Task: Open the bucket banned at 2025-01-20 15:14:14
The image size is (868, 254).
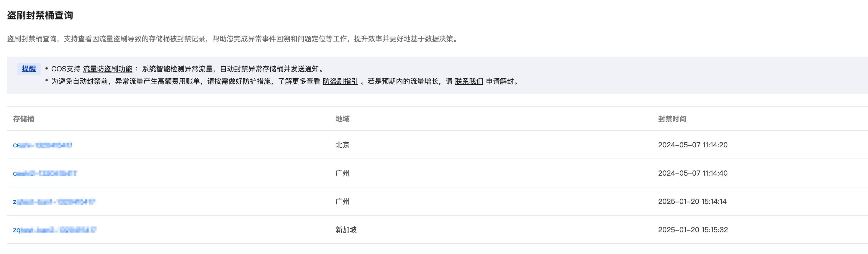Action: click(54, 202)
